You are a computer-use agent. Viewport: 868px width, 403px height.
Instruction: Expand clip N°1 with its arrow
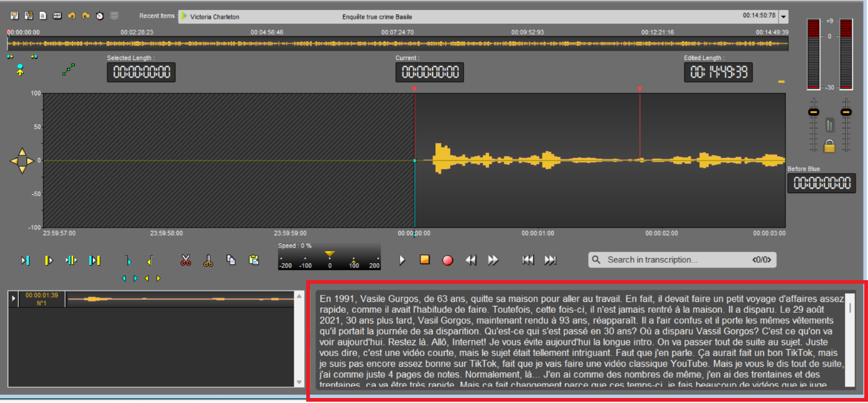pos(14,299)
